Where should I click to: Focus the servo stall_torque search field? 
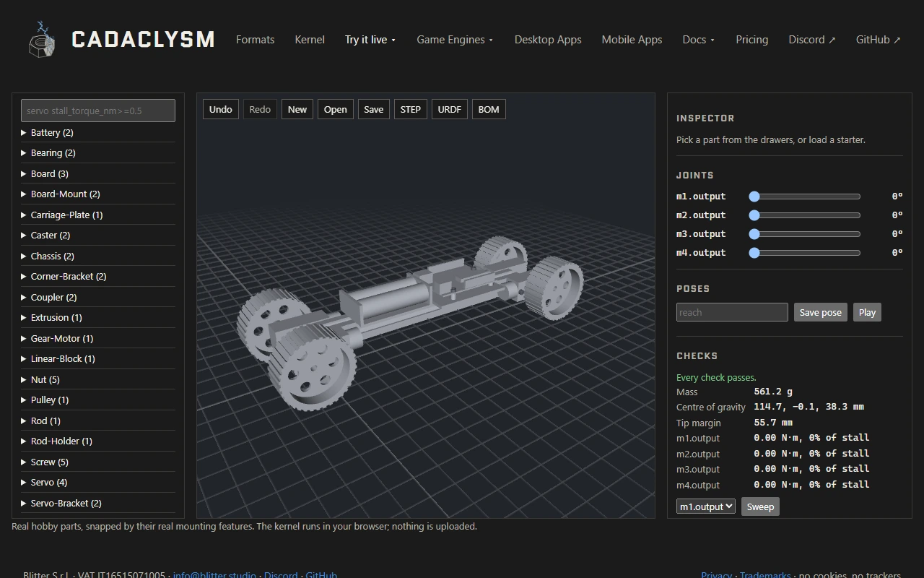click(98, 111)
